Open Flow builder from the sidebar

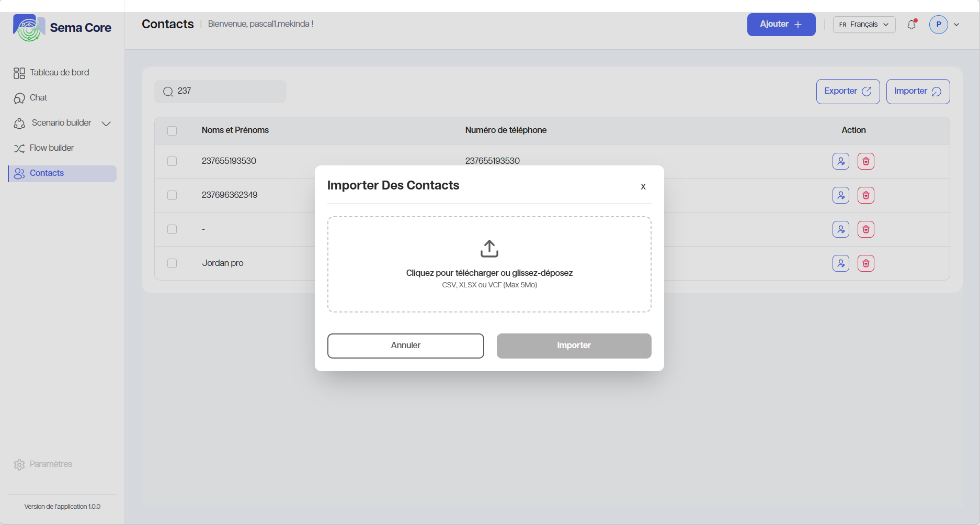tap(52, 148)
